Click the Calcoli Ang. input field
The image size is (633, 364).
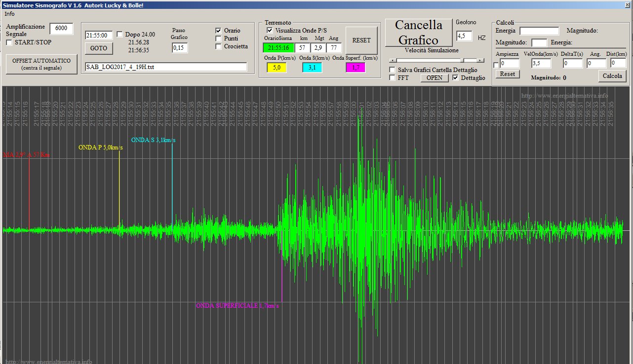click(596, 64)
